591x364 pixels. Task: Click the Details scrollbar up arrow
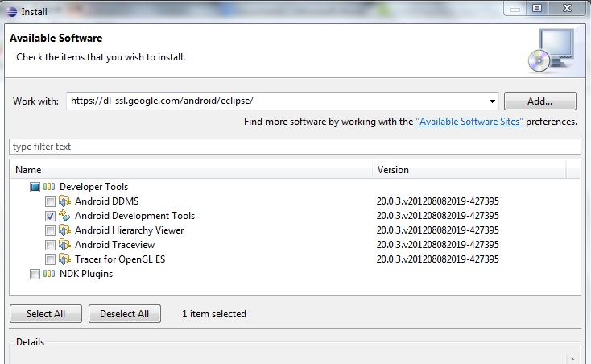[x=572, y=359]
